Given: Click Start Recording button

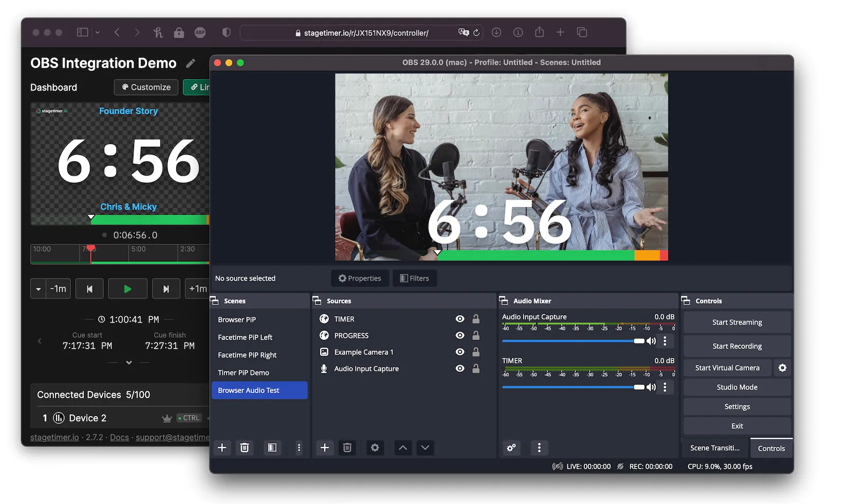Looking at the screenshot, I should click(737, 346).
